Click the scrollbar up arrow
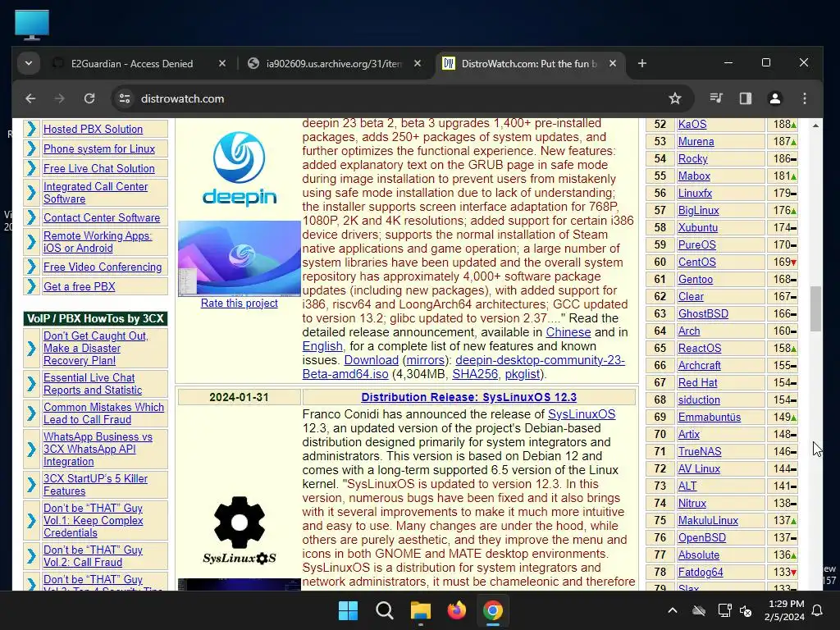The height and width of the screenshot is (630, 840). [x=815, y=126]
